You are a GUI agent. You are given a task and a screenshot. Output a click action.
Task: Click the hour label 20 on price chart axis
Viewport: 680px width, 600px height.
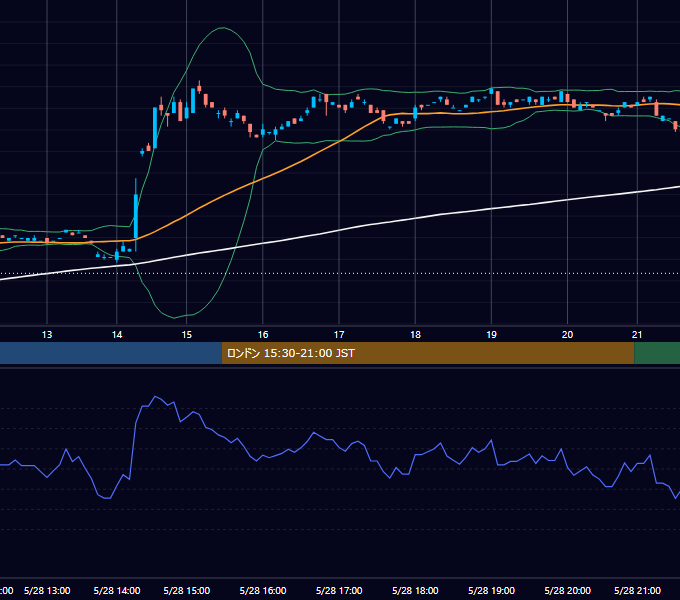[567, 335]
